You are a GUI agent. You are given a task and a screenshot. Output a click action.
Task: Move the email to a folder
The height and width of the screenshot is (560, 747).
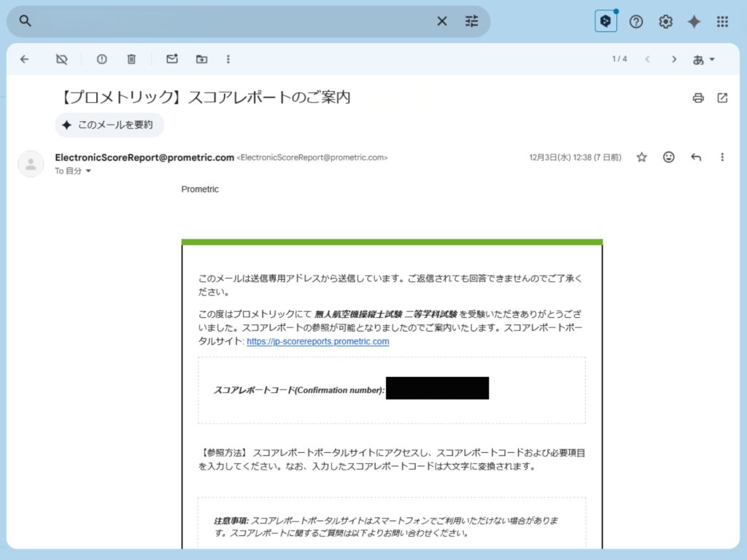(x=200, y=58)
